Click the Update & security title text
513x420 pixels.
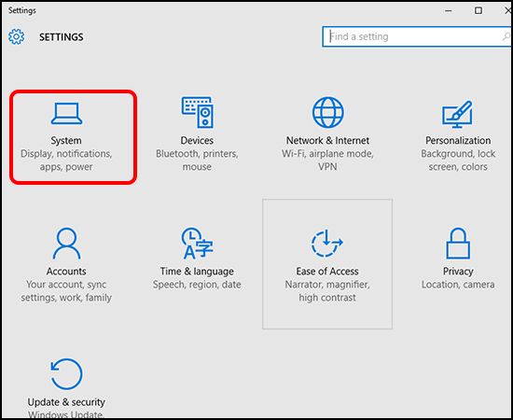point(66,402)
